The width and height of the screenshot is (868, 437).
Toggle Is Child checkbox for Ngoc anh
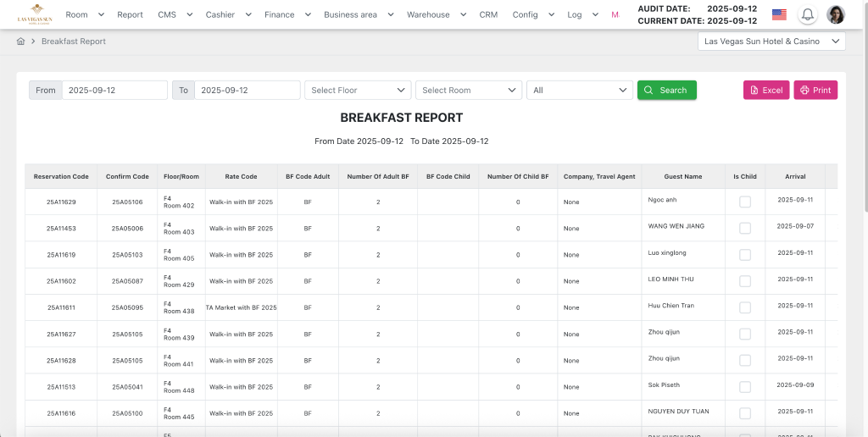tap(745, 202)
